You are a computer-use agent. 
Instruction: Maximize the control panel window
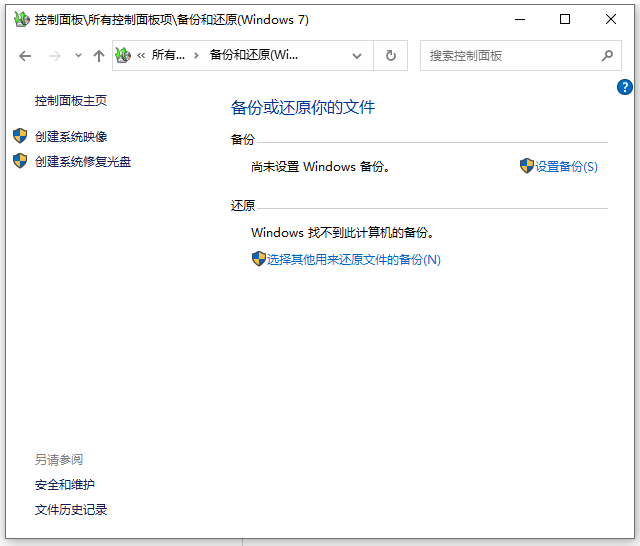point(565,19)
